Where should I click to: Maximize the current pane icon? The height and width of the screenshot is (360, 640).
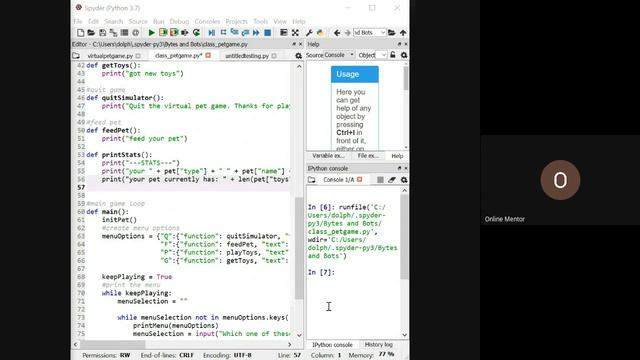coord(284,33)
